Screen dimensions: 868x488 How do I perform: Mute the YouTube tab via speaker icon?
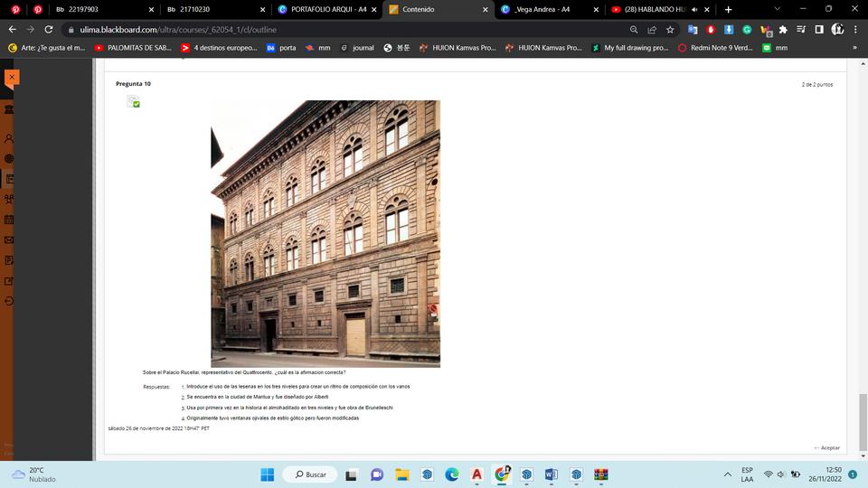[x=694, y=9]
